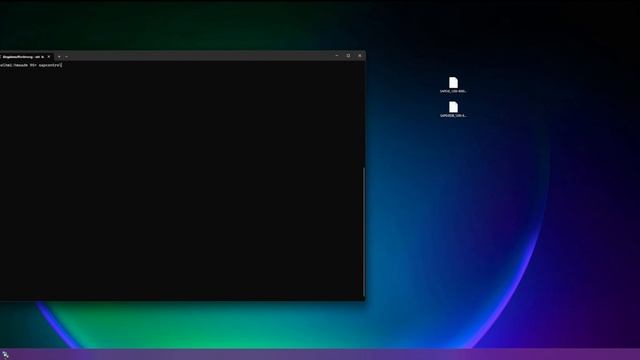
Task: Click the command line text in the terminal
Action: point(31,65)
